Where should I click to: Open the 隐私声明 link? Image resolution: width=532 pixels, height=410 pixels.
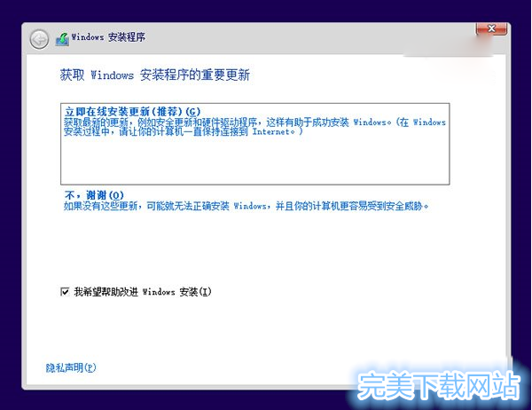71,367
